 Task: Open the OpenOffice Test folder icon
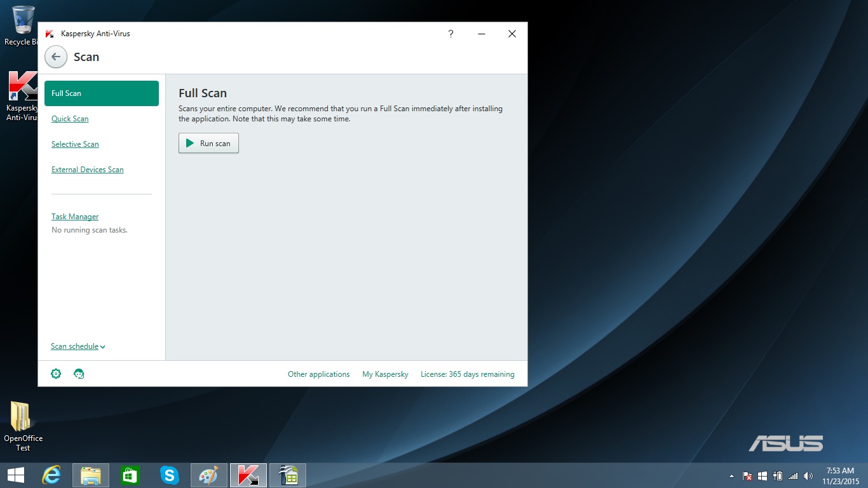pyautogui.click(x=23, y=426)
